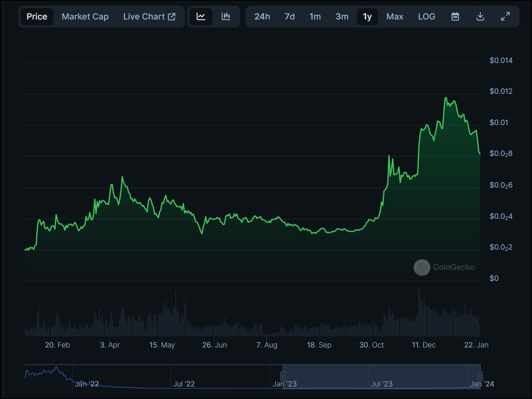Select the line chart view icon

(201, 17)
